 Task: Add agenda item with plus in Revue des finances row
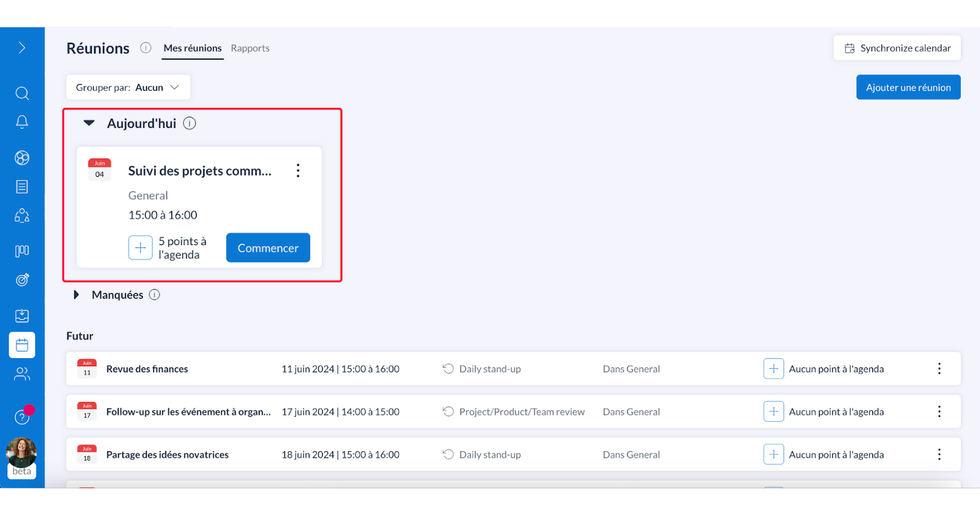pyautogui.click(x=774, y=369)
